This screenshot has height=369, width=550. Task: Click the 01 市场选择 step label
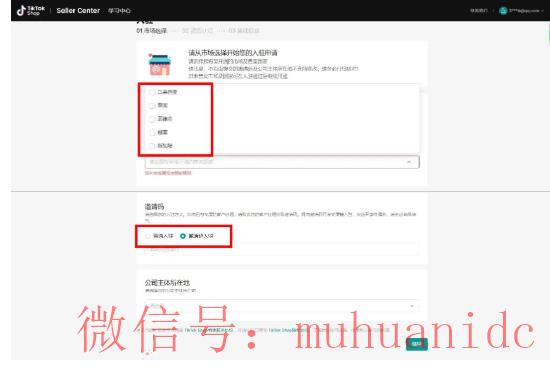(152, 31)
